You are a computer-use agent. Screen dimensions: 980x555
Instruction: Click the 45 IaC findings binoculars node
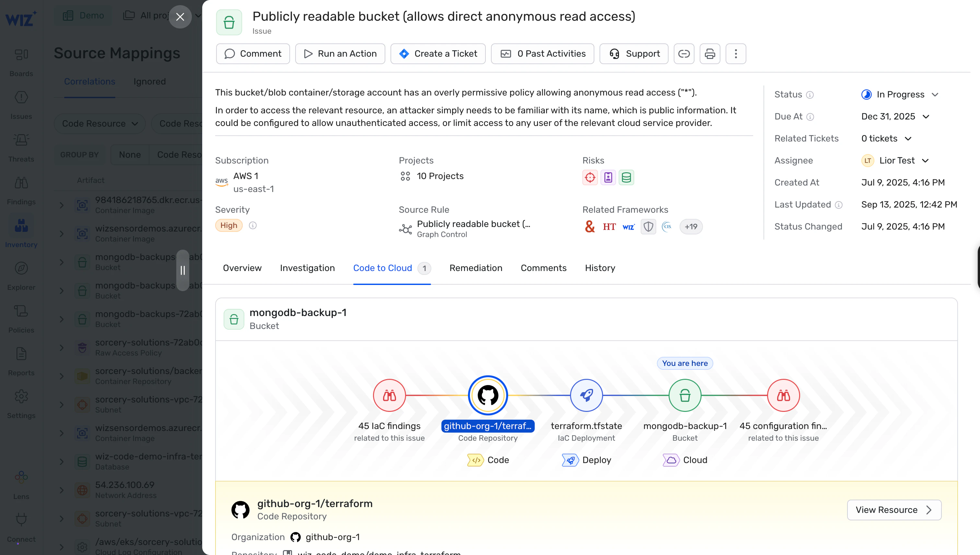pyautogui.click(x=390, y=395)
